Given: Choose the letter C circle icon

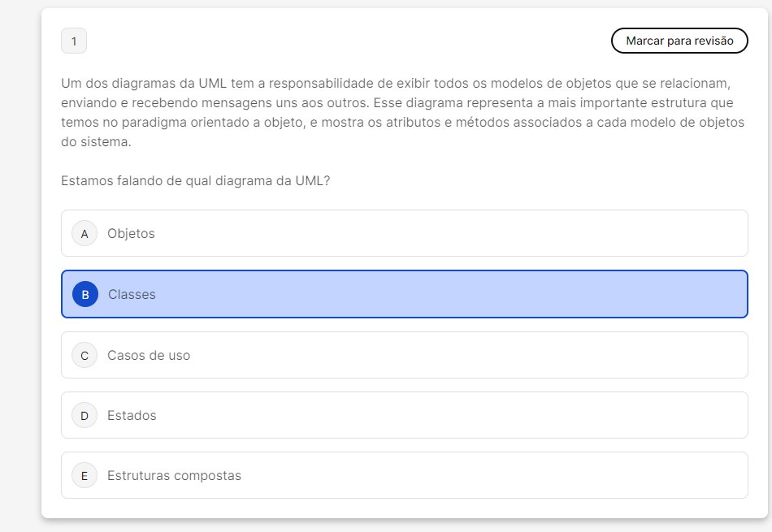Looking at the screenshot, I should tap(85, 356).
